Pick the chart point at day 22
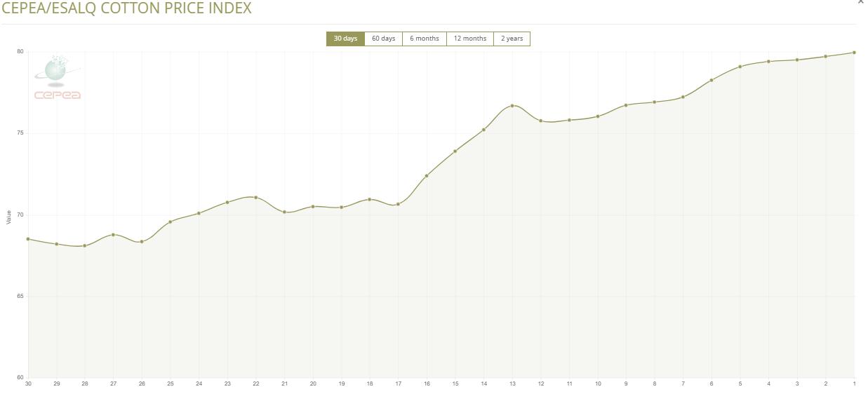The image size is (868, 394). [255, 197]
